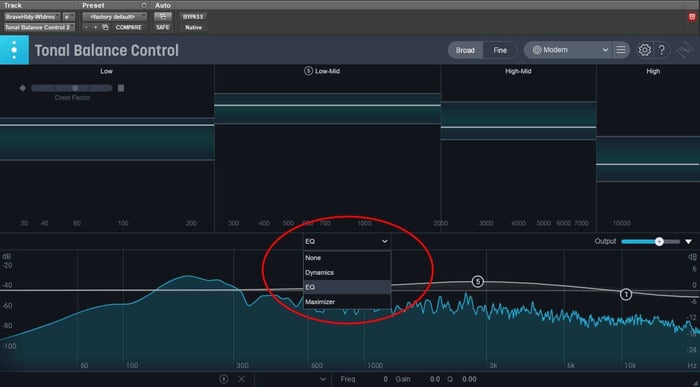Screen dimensions: 700x387
Task: Click the solo S icon beside Low-Mid
Action: click(x=308, y=71)
